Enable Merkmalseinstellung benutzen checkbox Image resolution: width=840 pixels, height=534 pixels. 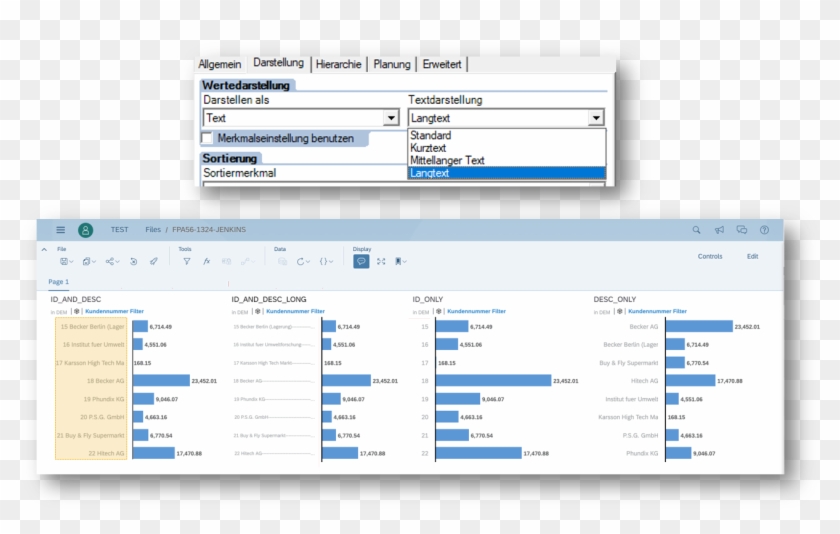[208, 138]
